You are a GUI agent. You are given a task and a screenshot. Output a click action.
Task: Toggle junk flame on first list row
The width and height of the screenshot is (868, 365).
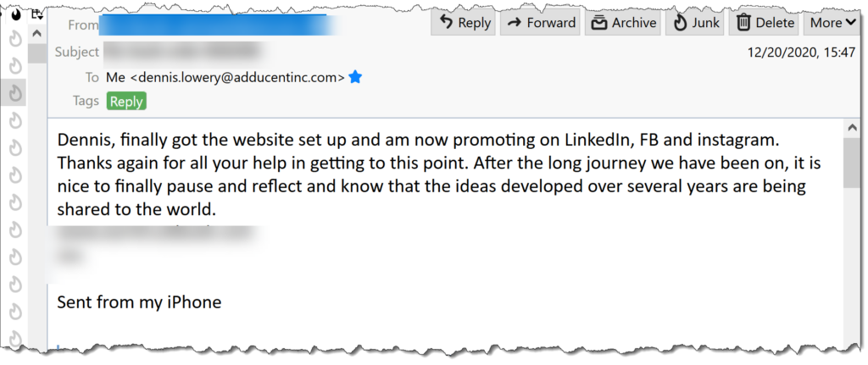pos(16,39)
